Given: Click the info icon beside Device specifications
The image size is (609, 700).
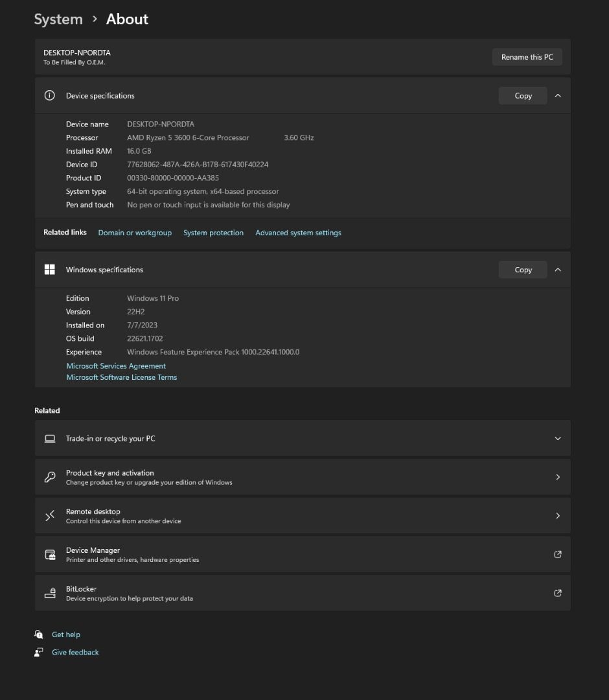Looking at the screenshot, I should [49, 95].
